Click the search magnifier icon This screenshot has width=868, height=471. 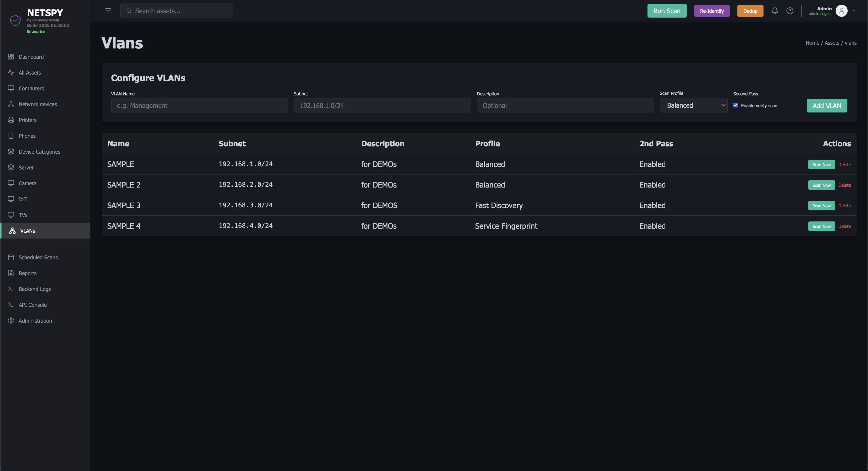129,11
